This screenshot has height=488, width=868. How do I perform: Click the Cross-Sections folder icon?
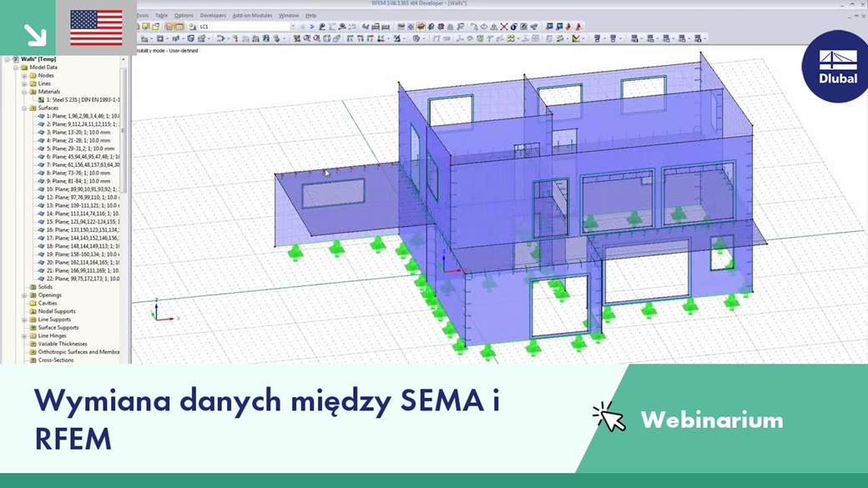point(33,360)
